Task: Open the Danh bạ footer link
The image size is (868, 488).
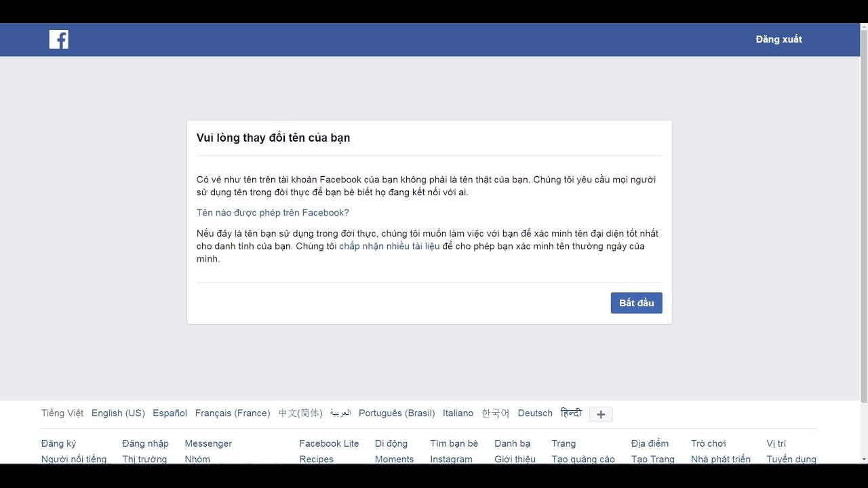Action: pos(512,443)
